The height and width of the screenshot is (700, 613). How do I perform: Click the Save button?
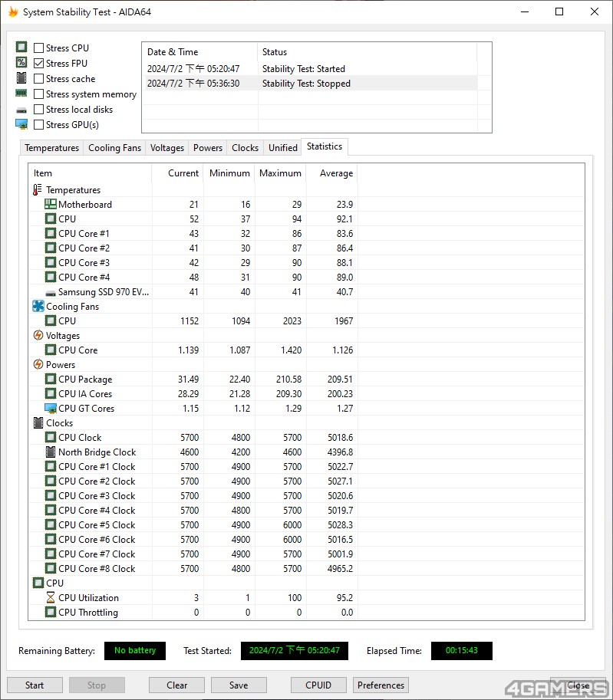click(239, 685)
